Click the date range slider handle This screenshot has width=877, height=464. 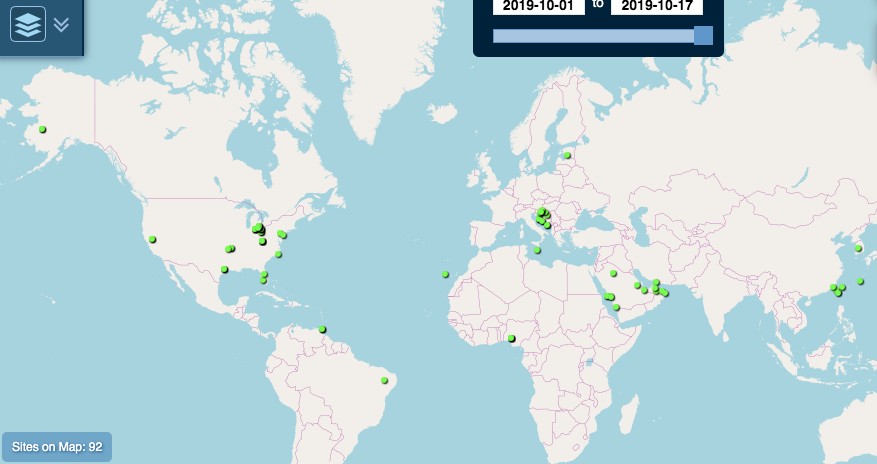pyautogui.click(x=703, y=36)
